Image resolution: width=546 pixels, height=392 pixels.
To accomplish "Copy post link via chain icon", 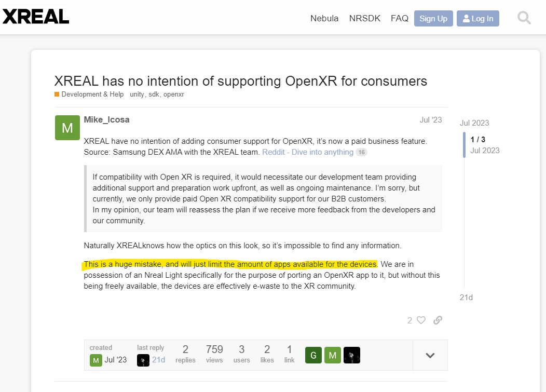I will 438,320.
